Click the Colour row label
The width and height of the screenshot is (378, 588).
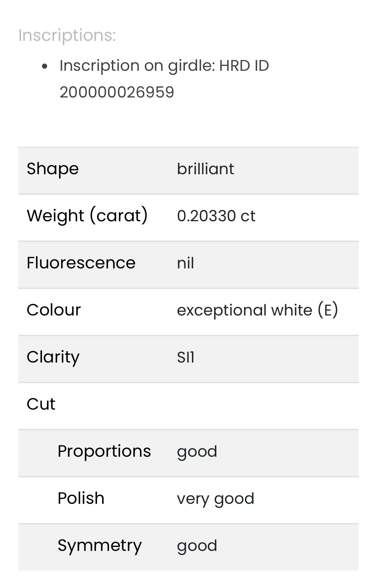click(54, 310)
